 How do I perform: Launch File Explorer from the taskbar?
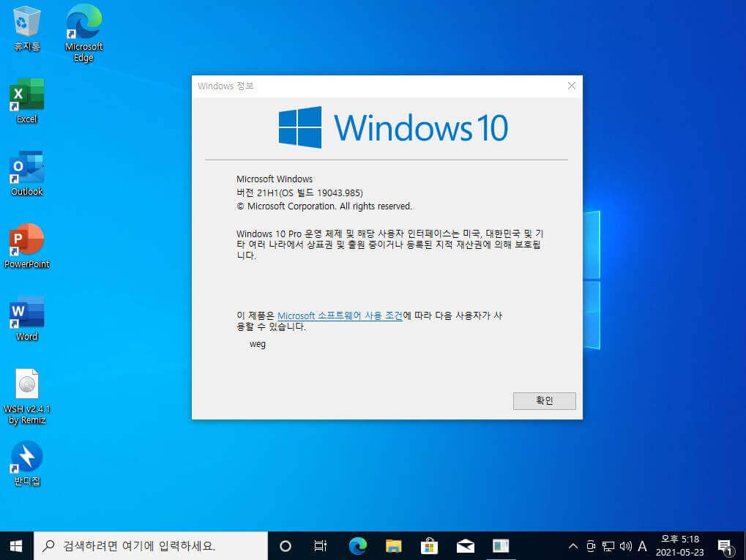point(393,546)
